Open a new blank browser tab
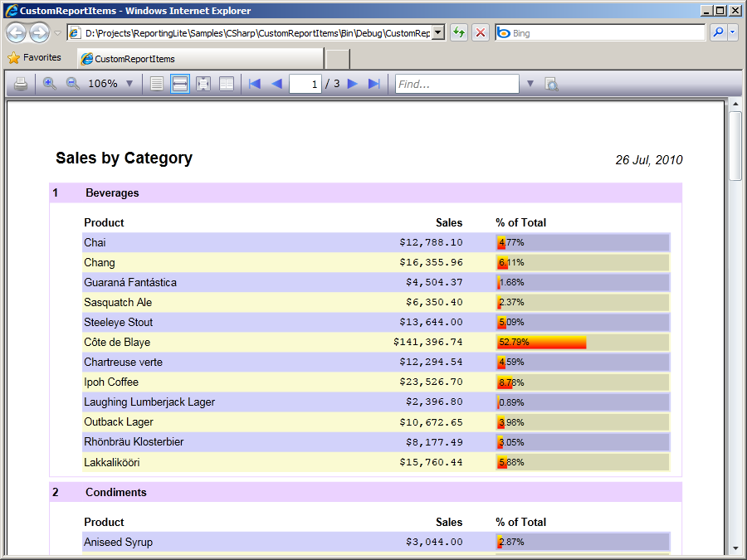 (337, 59)
